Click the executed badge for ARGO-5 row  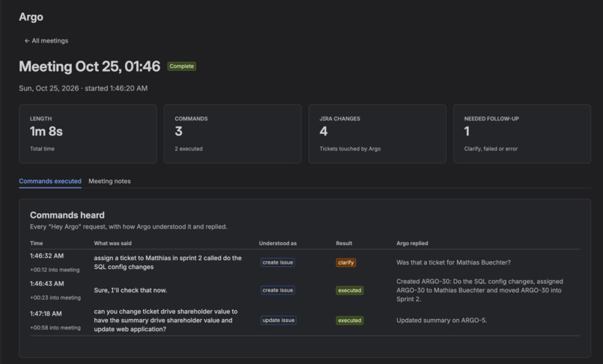click(349, 320)
